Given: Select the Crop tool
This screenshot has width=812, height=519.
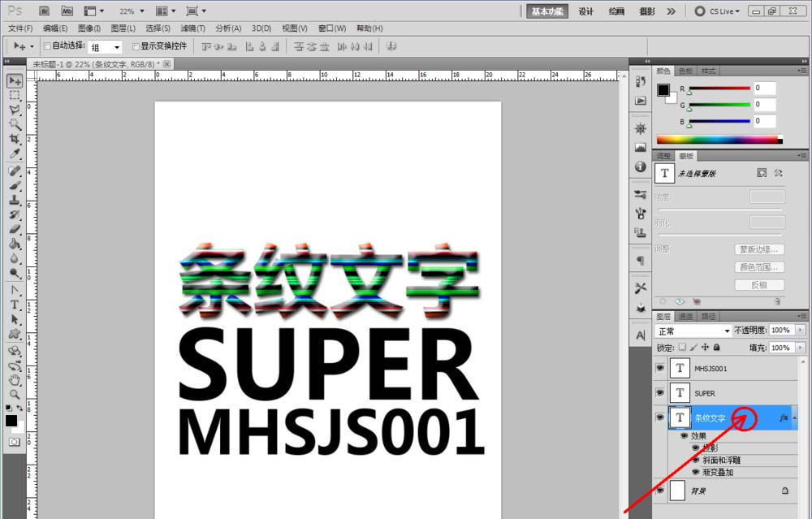Looking at the screenshot, I should pos(15,139).
